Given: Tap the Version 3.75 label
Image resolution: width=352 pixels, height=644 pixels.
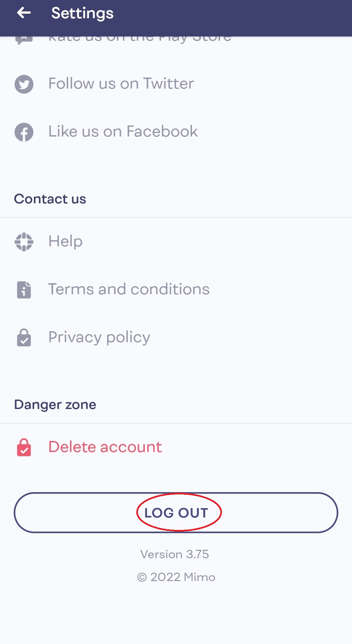Looking at the screenshot, I should tap(174, 554).
